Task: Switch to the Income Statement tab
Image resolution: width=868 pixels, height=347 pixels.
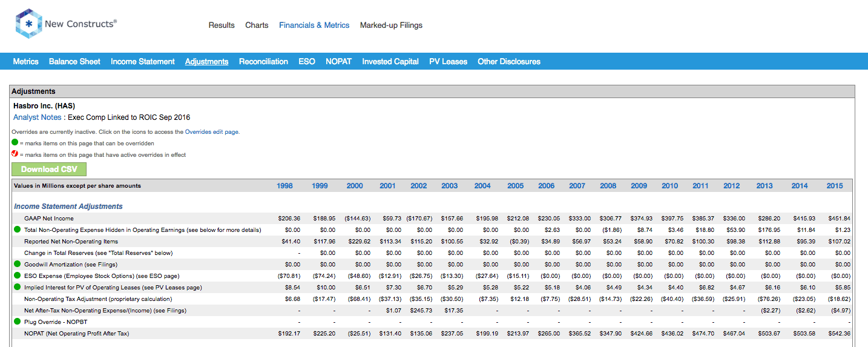Action: click(x=143, y=61)
